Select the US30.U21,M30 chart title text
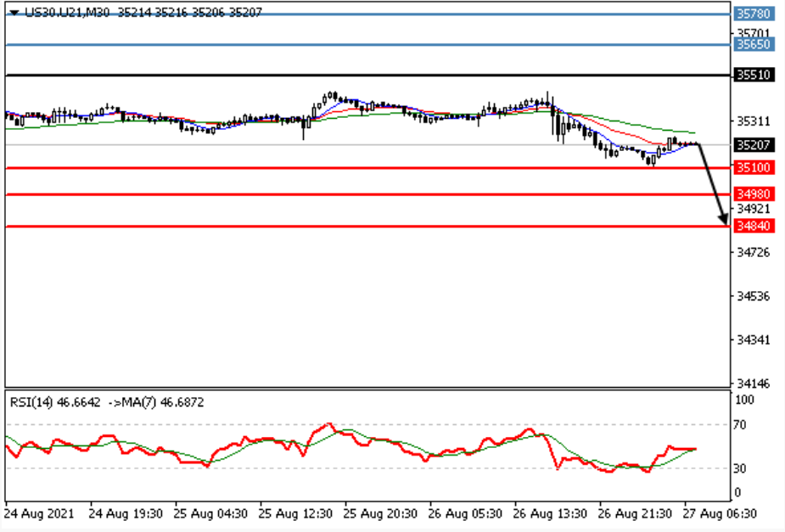785x532 pixels. pyautogui.click(x=67, y=13)
